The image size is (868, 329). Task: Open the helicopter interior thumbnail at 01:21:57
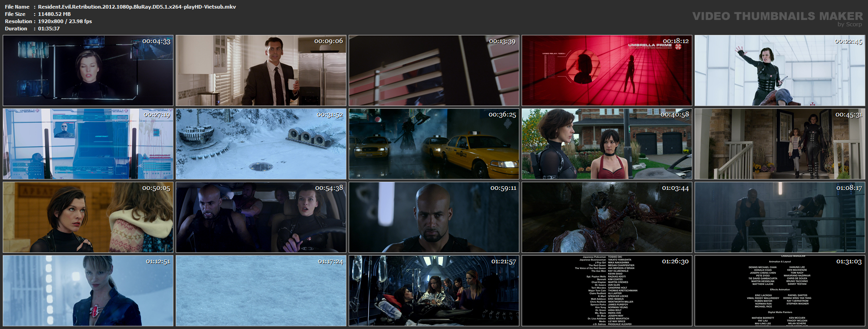(434, 291)
